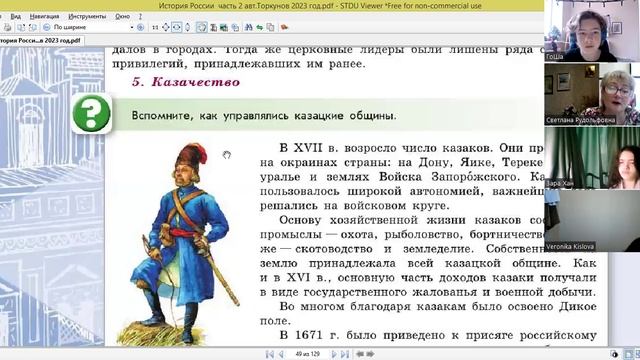
Task: Select the Зара Хан video tile
Action: tap(592, 158)
